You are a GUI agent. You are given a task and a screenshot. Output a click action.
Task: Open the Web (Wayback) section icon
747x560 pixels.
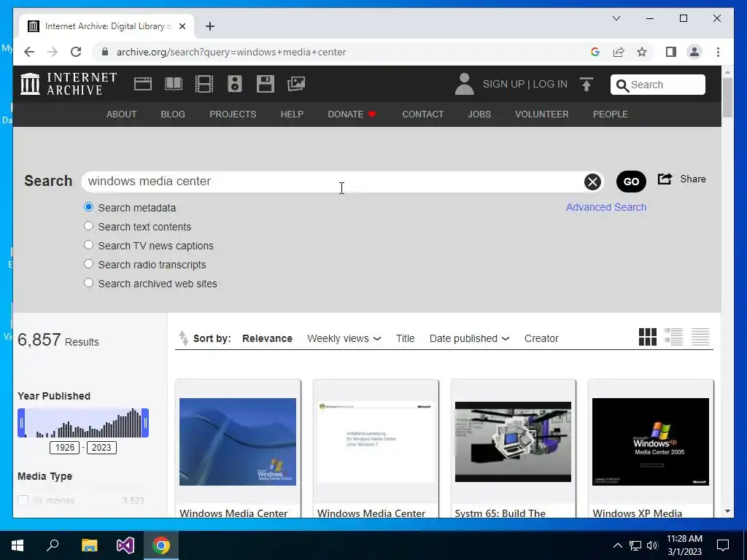142,84
